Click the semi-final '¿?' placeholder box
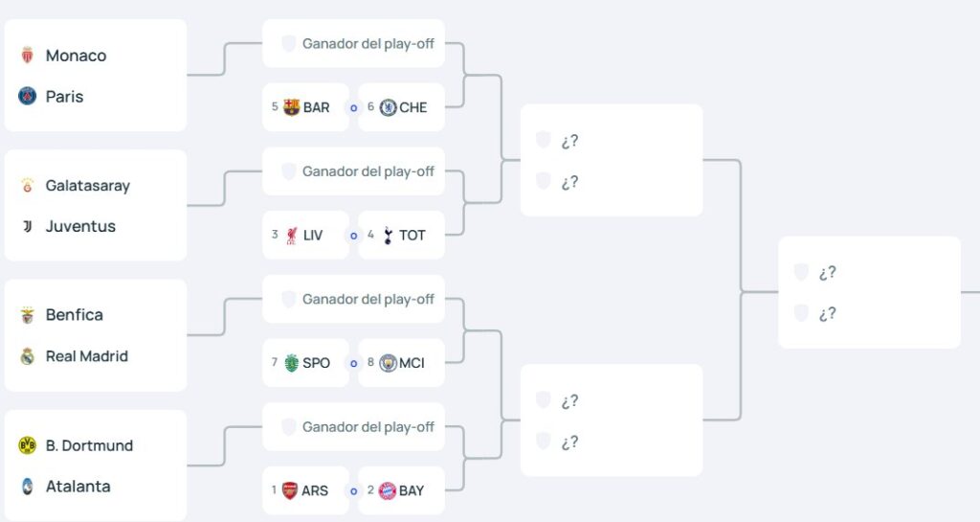Viewport: 980px width, 522px height. tap(869, 292)
